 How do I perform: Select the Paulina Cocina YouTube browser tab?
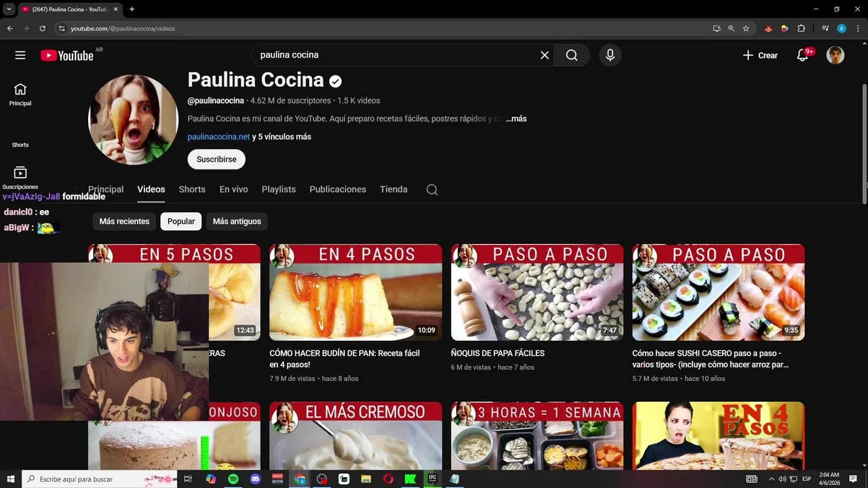click(69, 9)
